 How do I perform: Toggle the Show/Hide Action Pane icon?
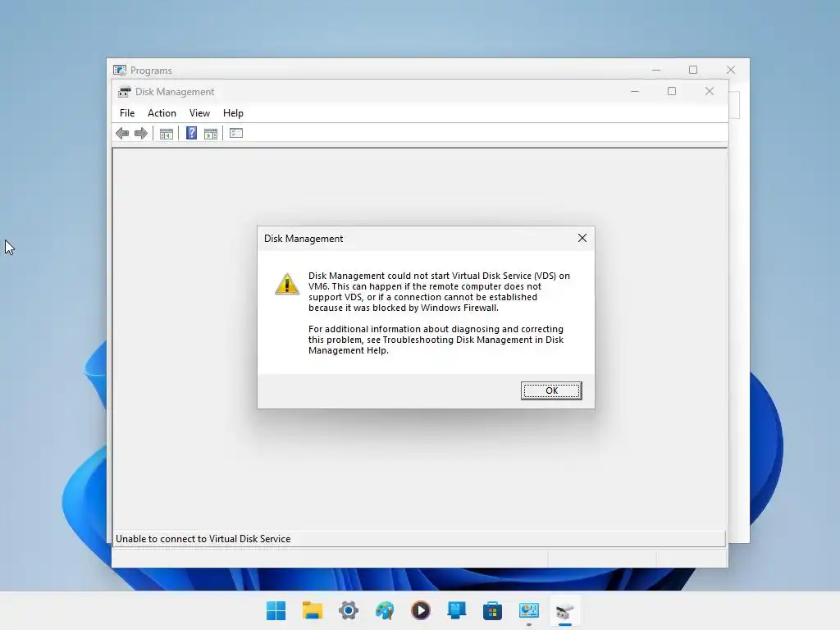pyautogui.click(x=211, y=134)
